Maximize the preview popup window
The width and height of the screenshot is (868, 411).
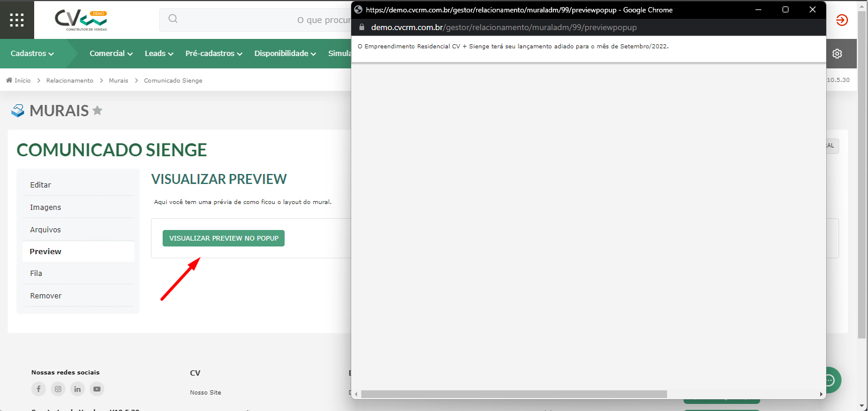(786, 9)
